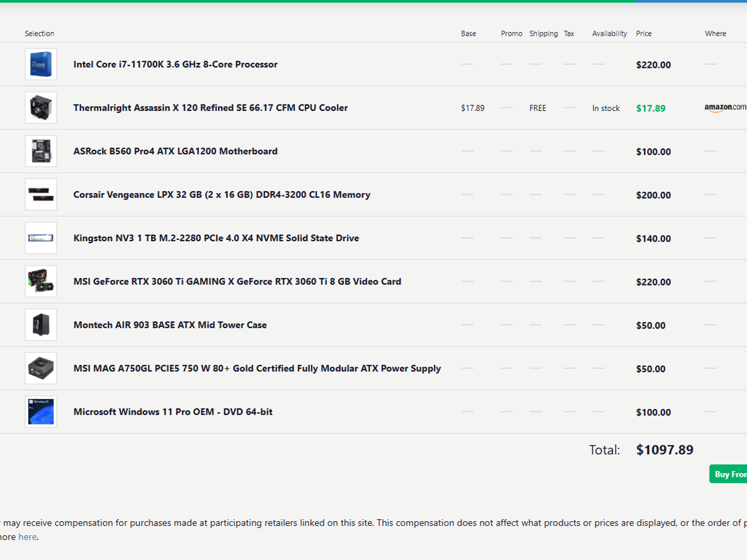Click the $50.00 price for the Montech case
This screenshot has width=747, height=560.
(x=651, y=325)
